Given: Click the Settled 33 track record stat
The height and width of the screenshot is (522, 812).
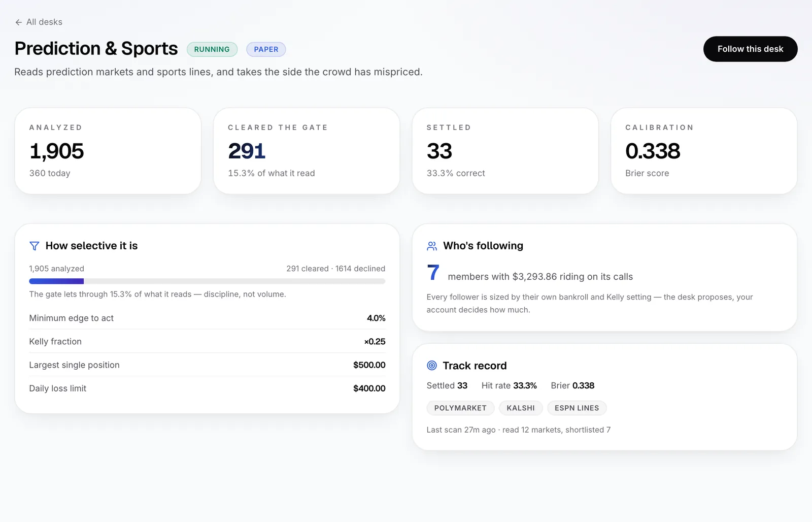Looking at the screenshot, I should 447,385.
